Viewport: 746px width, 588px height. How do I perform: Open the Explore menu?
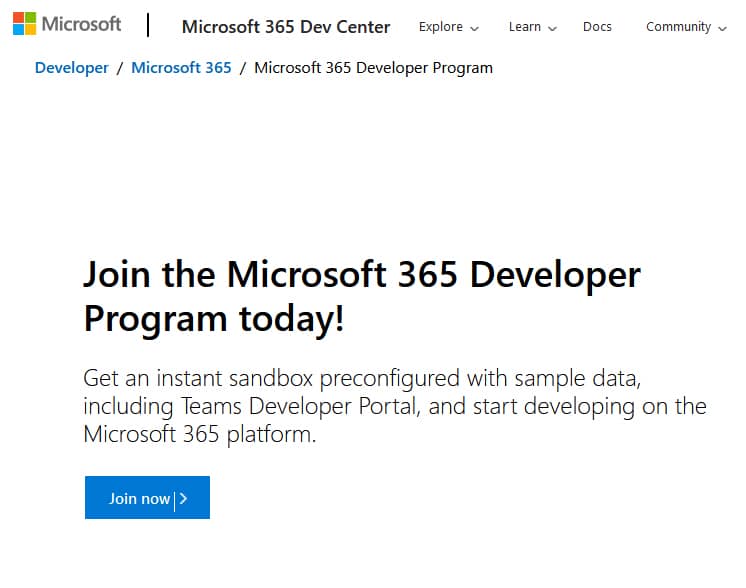click(441, 27)
